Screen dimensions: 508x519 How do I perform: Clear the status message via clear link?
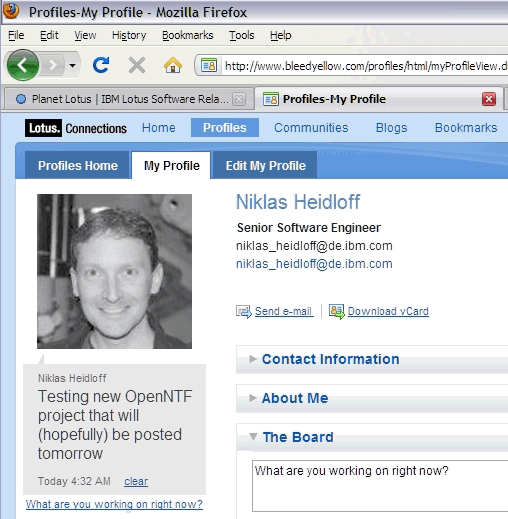pyautogui.click(x=136, y=481)
